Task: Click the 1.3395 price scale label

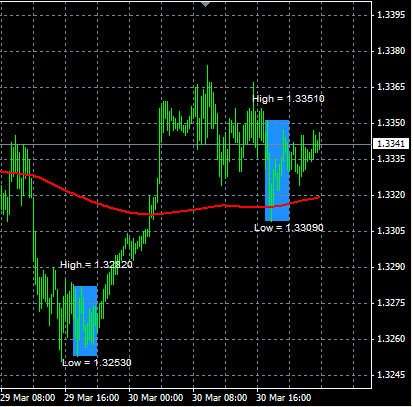Action: 391,15
